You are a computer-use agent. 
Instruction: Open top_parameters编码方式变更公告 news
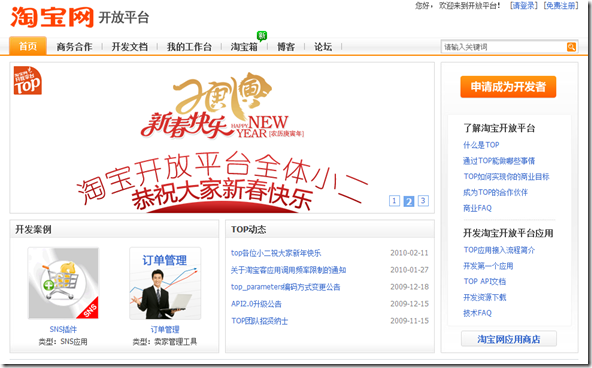(285, 287)
